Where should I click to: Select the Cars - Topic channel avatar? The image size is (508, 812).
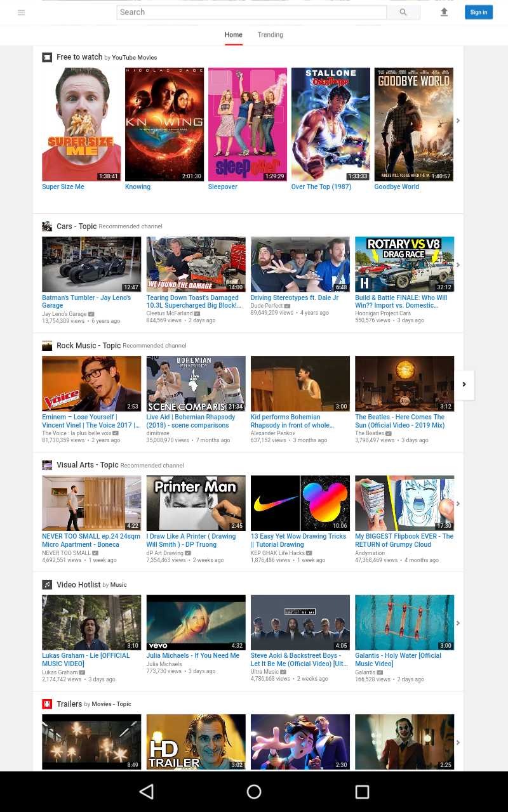click(46, 226)
